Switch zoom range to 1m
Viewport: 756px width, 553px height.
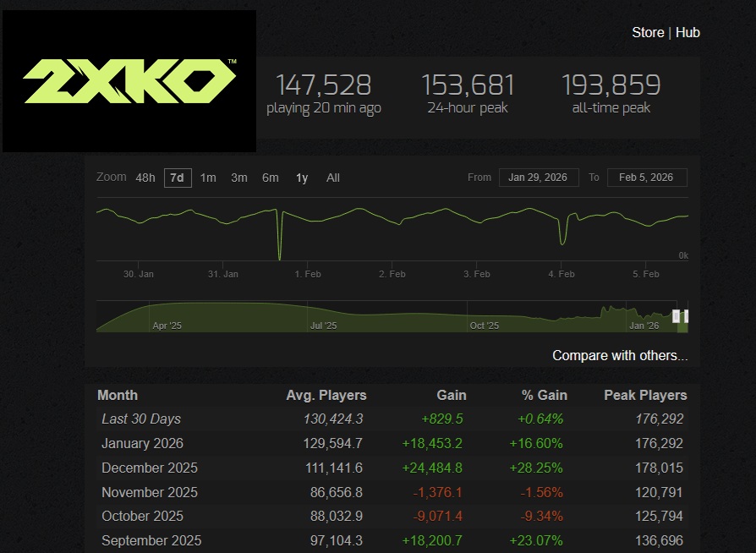208,178
